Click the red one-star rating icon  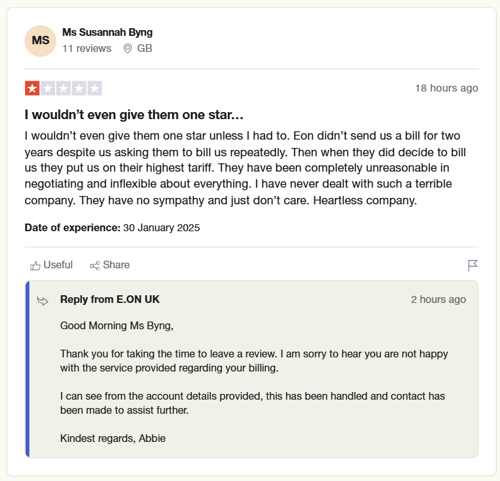point(32,88)
